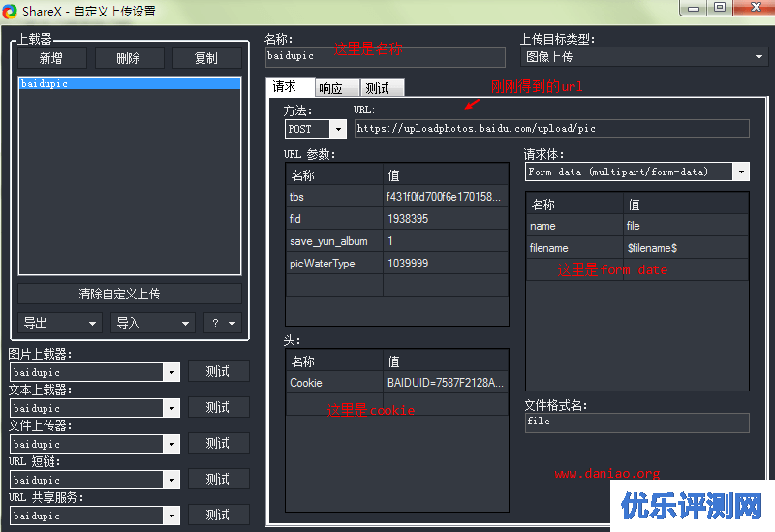Click the 文件格式名 file input field
The image size is (775, 532).
point(637,422)
